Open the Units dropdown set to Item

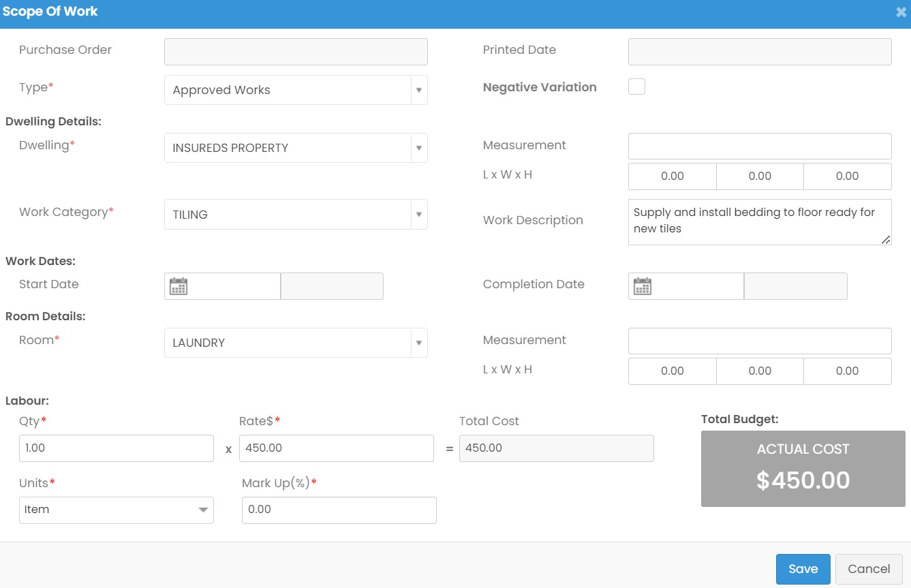pos(202,510)
